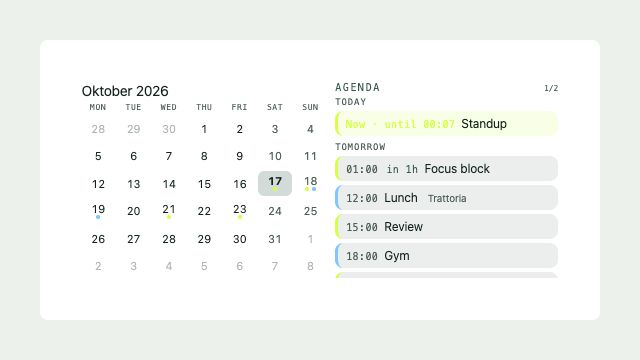Select October 23 in the calendar
This screenshot has width=640, height=360.
click(x=240, y=211)
